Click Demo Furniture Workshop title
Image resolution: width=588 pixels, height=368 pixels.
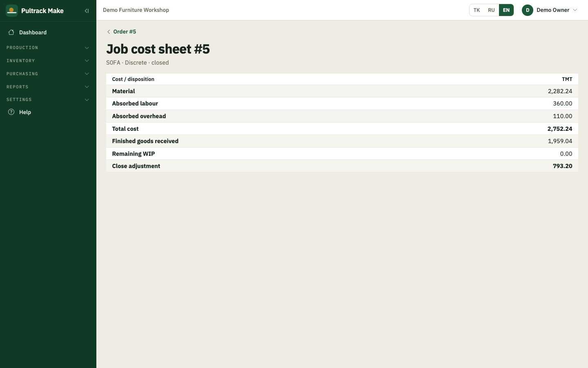click(x=136, y=10)
